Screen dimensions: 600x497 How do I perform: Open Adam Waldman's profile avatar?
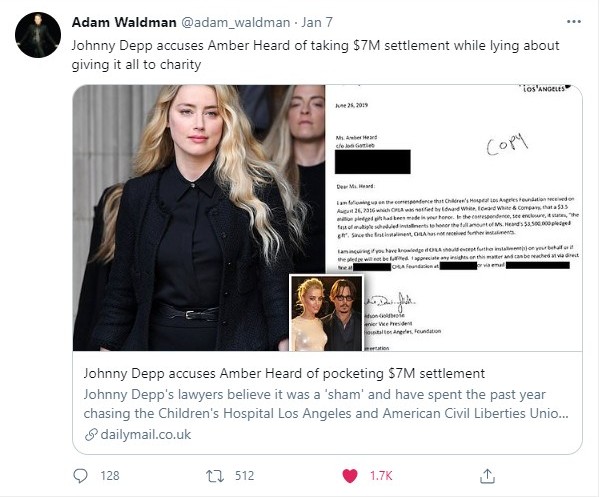[x=38, y=35]
